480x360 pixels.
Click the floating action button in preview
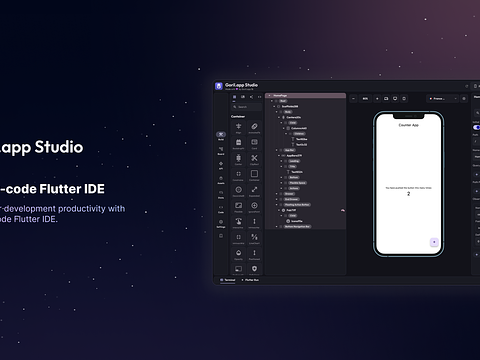tap(434, 242)
